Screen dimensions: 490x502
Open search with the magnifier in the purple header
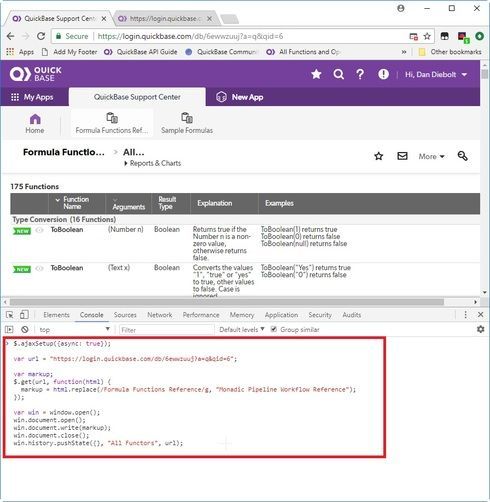[338, 74]
